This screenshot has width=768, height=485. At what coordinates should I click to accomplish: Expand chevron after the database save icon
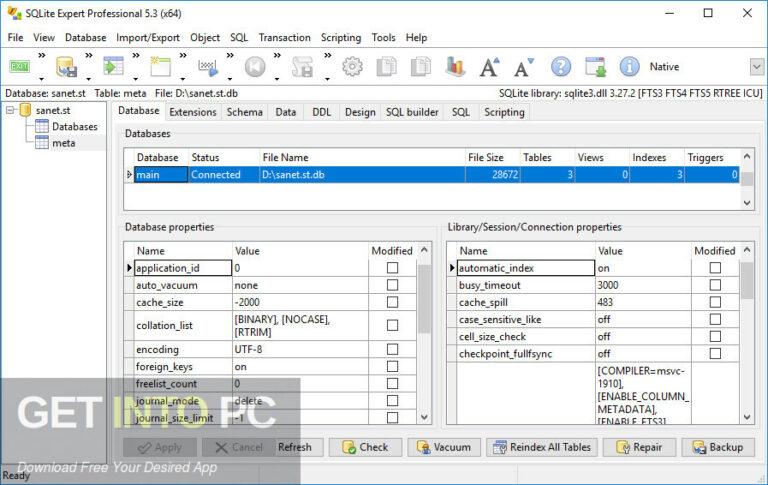click(89, 55)
